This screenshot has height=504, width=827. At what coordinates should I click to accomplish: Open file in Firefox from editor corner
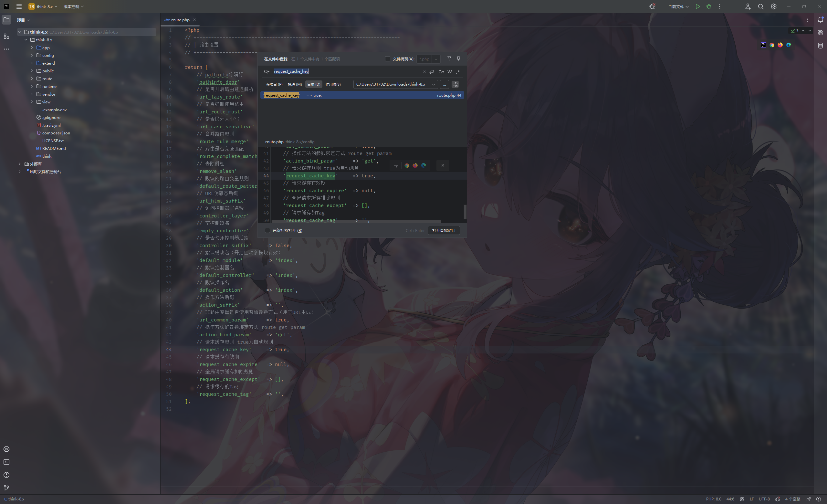[780, 45]
